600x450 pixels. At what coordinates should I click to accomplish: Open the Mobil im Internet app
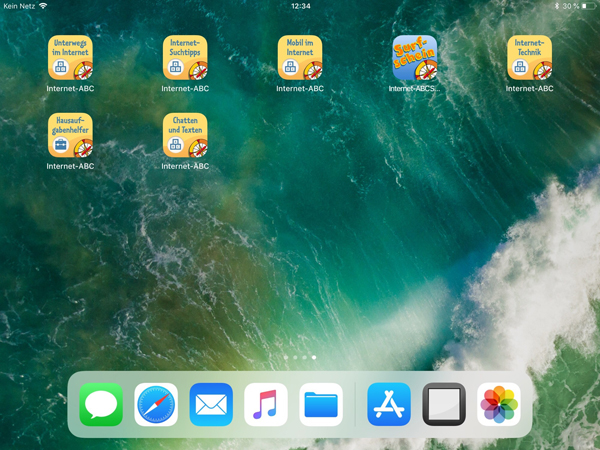click(x=300, y=58)
